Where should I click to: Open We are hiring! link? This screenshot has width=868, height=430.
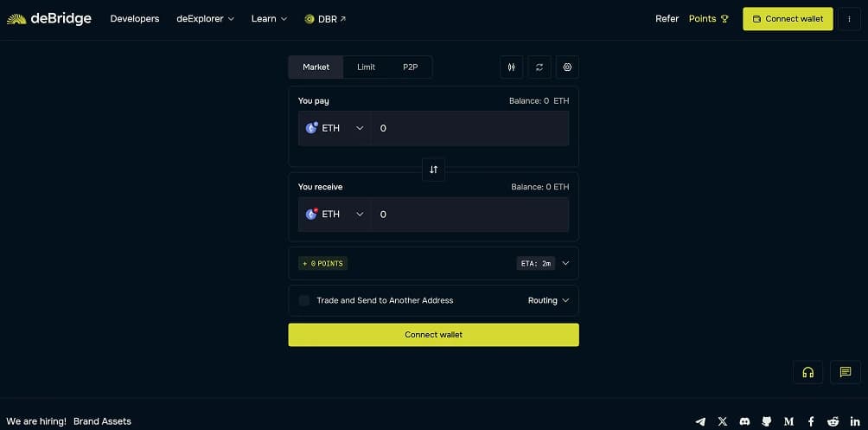36,421
